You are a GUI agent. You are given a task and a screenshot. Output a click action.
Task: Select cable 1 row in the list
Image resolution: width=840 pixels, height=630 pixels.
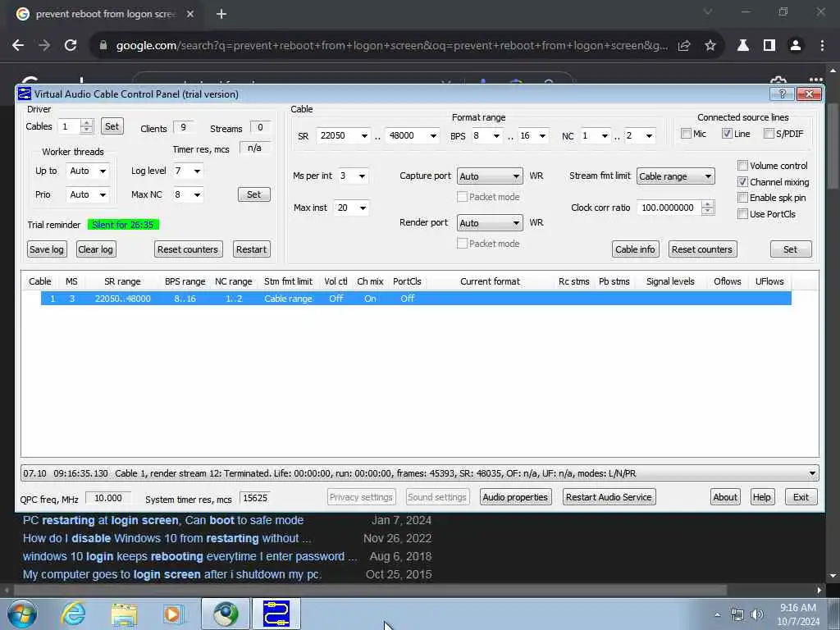pyautogui.click(x=416, y=299)
